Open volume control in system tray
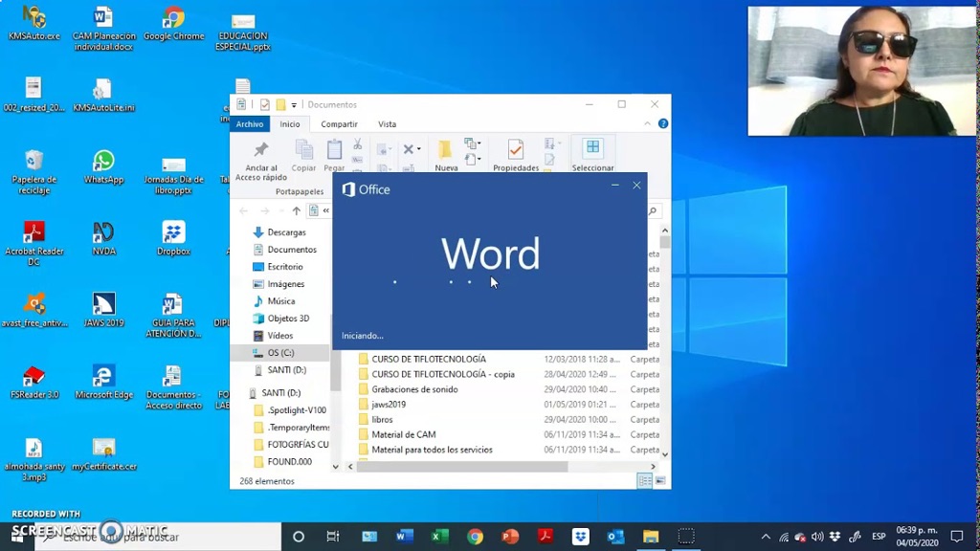Image resolution: width=980 pixels, height=551 pixels. point(817,536)
